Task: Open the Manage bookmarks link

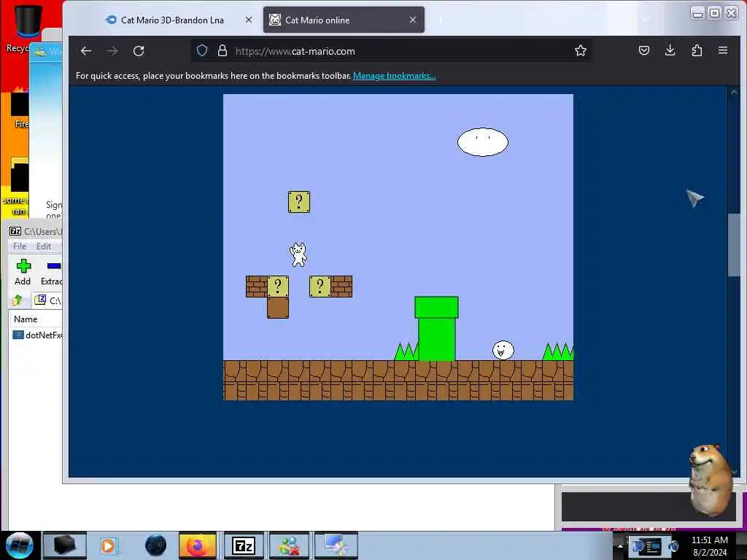Action: (395, 76)
